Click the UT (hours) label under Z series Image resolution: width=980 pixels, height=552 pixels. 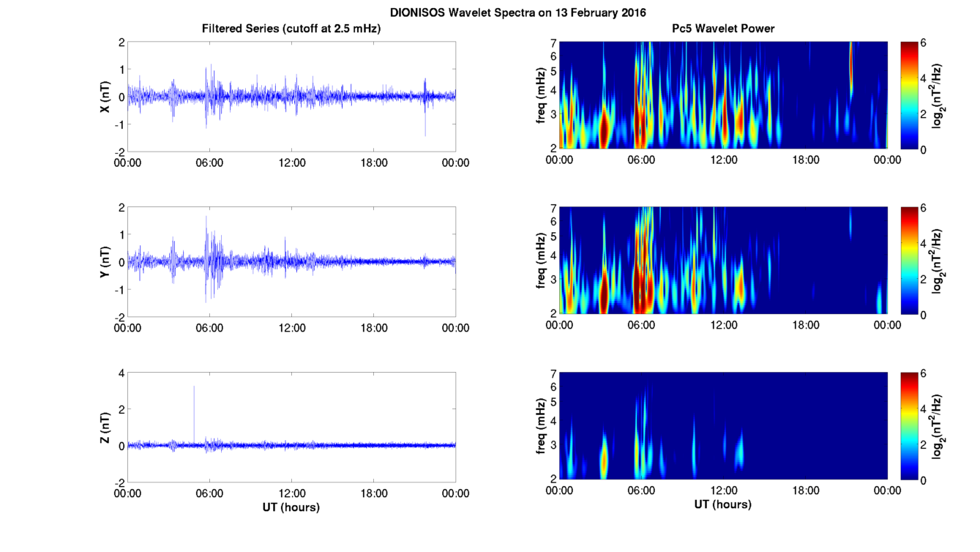point(291,507)
